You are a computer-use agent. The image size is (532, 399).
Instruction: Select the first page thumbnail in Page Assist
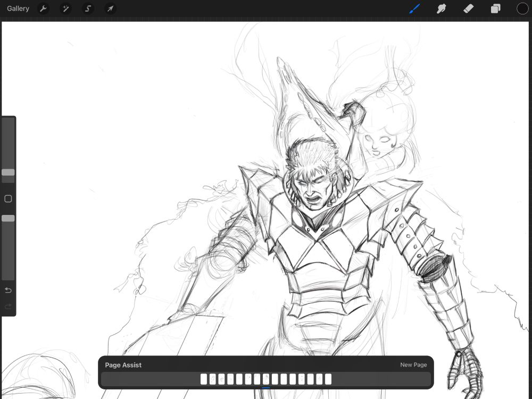pos(203,379)
